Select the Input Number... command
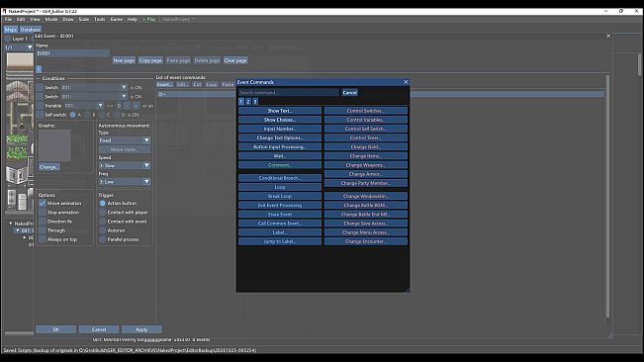The image size is (644, 362). (280, 129)
